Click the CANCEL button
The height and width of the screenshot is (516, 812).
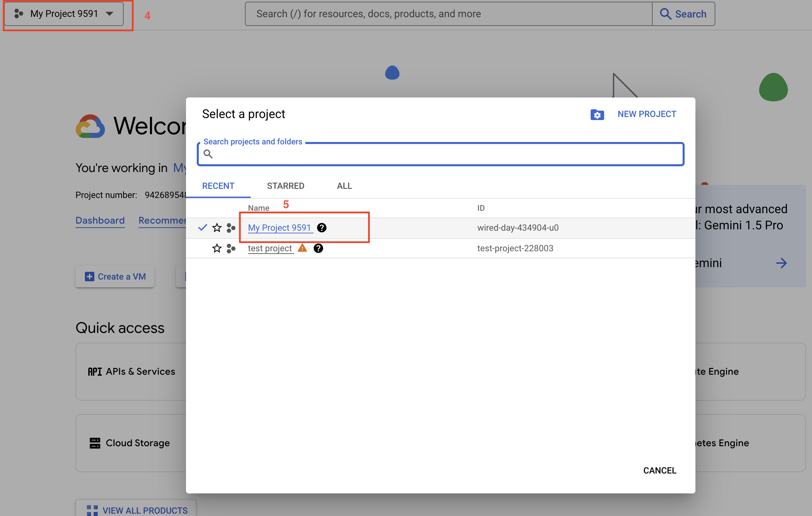point(660,470)
